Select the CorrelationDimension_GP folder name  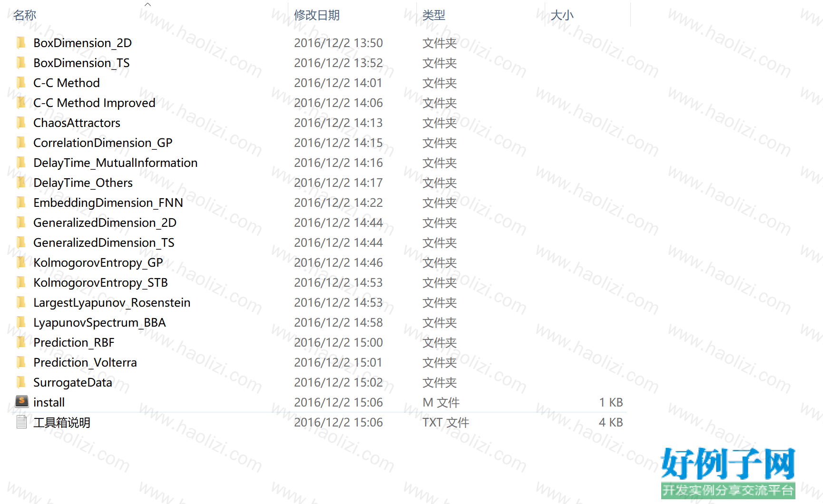coord(103,143)
